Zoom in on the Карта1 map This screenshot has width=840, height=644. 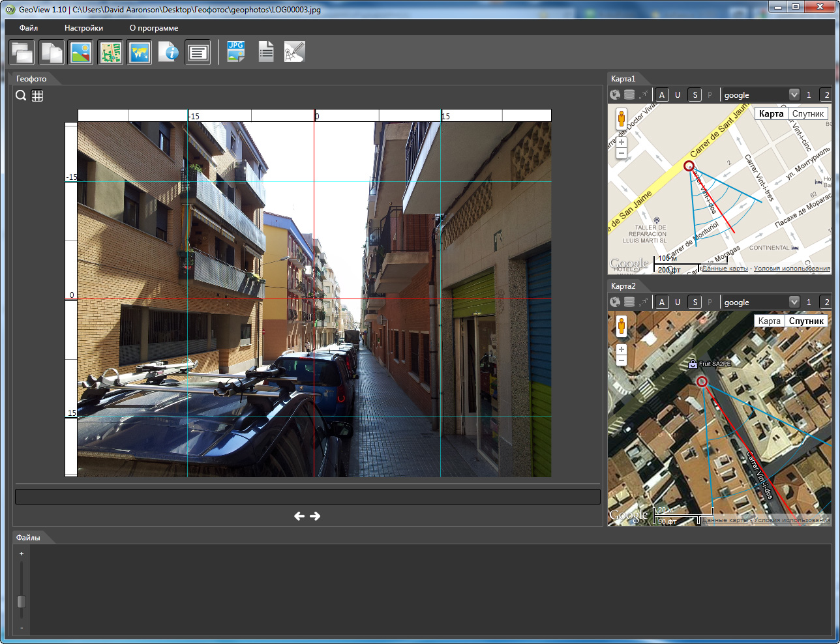point(622,142)
